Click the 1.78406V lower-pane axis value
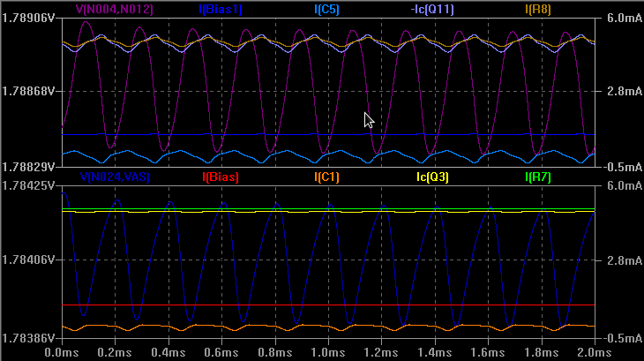This screenshot has width=644, height=361. click(x=28, y=260)
